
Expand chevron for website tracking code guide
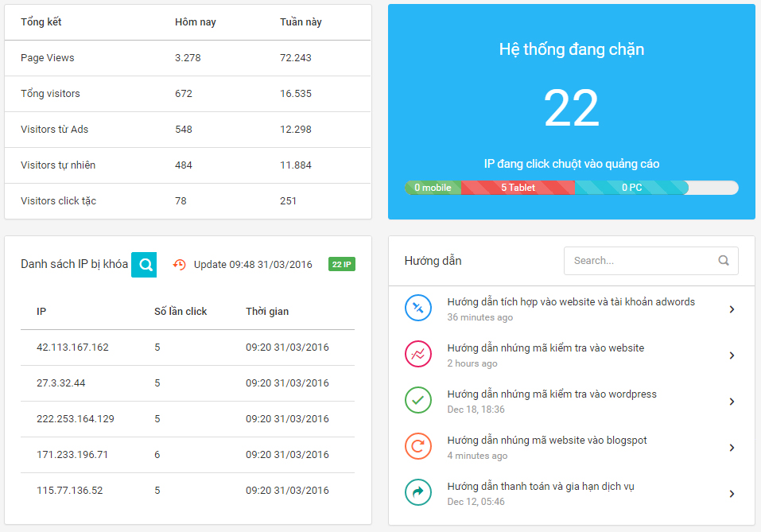732,355
